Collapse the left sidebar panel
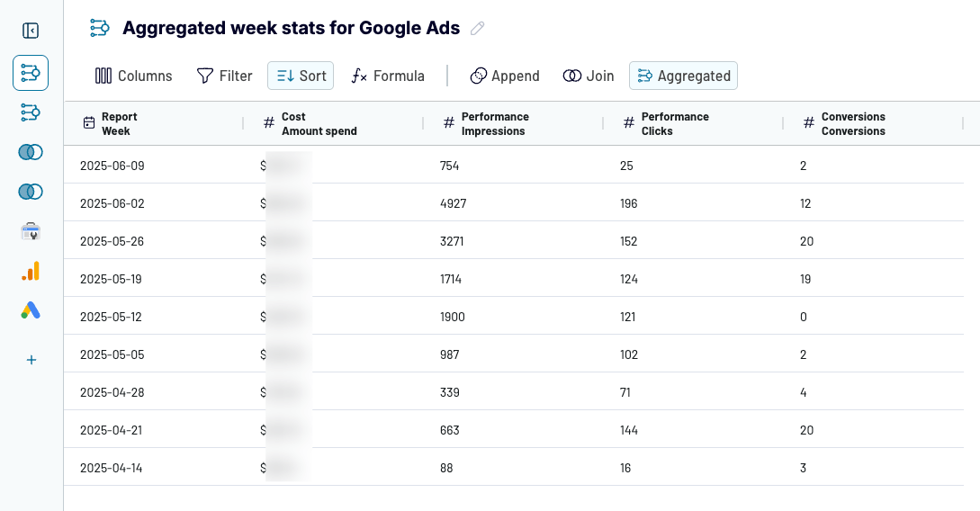Screen dimensions: 980x511 click(x=31, y=31)
